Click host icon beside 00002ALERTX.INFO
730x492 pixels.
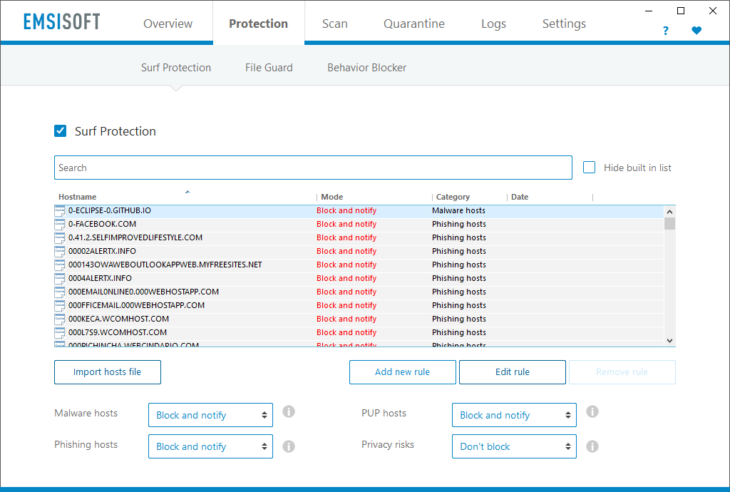(60, 251)
